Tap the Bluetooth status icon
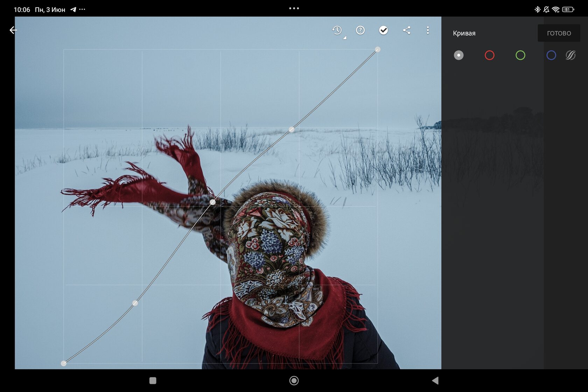588x392 pixels. click(x=537, y=9)
